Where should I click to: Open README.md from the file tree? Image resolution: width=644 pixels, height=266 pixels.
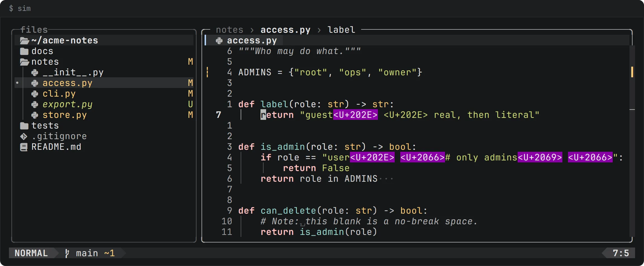tap(56, 147)
